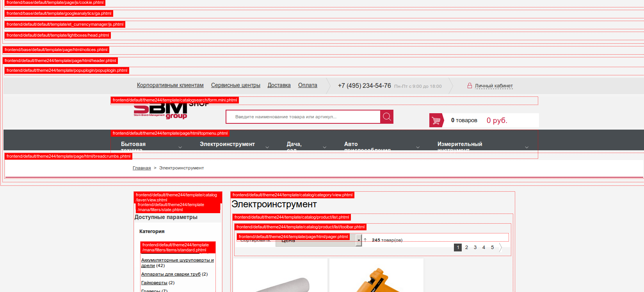Viewport: 644px width, 292px height.
Task: Click the header.phtml template hint label
Action: pos(60,61)
